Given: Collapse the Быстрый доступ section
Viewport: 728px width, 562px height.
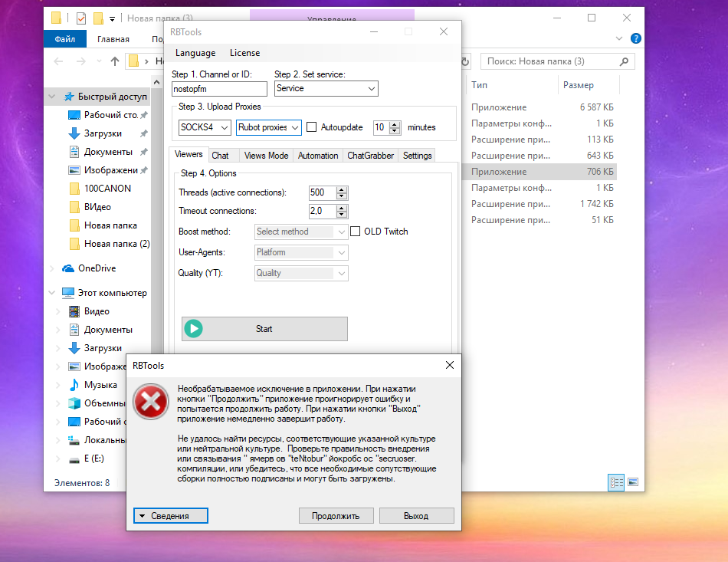Looking at the screenshot, I should tap(51, 97).
